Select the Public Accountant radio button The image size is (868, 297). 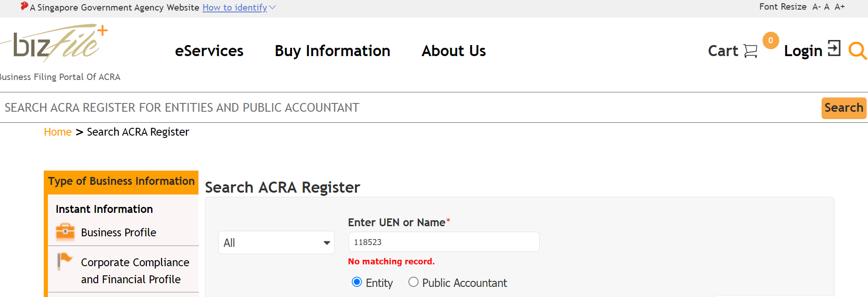[413, 282]
